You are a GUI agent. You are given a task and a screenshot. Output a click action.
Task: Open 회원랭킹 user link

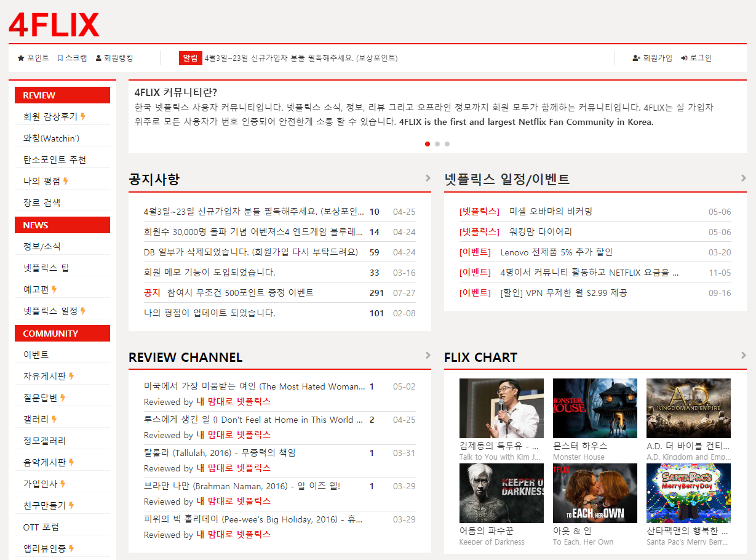[x=114, y=58]
